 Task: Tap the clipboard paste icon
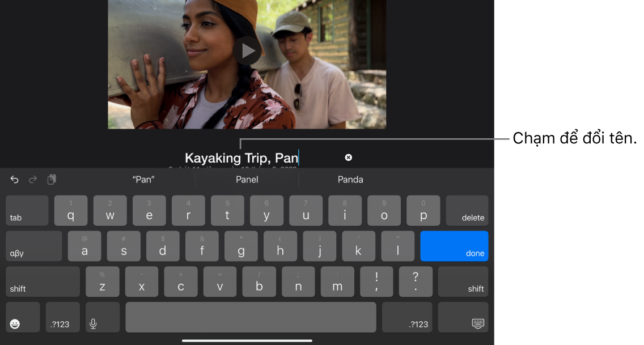(x=52, y=180)
